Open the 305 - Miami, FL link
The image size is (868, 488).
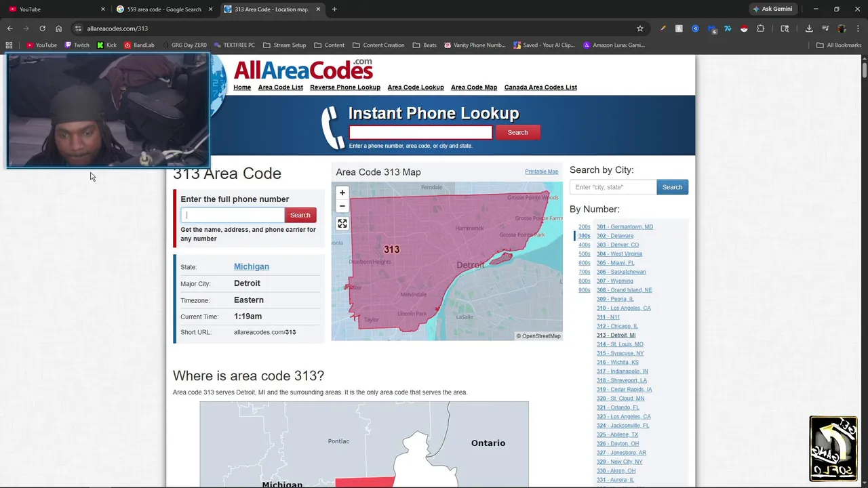click(616, 263)
